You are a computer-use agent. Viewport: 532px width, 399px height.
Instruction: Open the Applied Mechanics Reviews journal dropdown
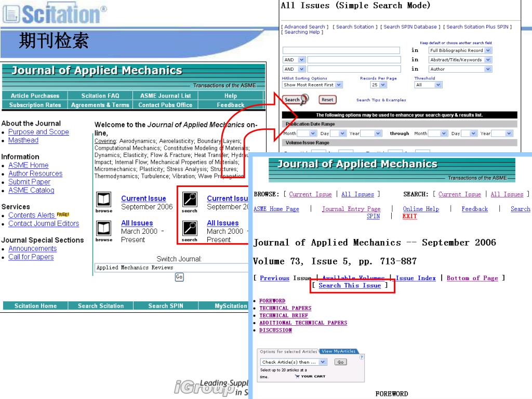point(171,268)
